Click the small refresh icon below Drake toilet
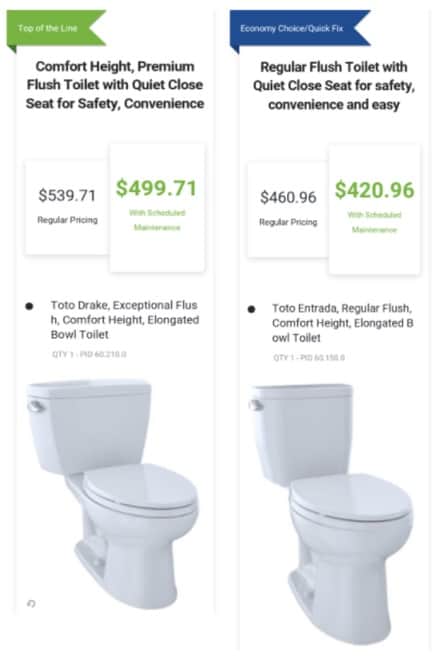The image size is (441, 668). point(31,603)
